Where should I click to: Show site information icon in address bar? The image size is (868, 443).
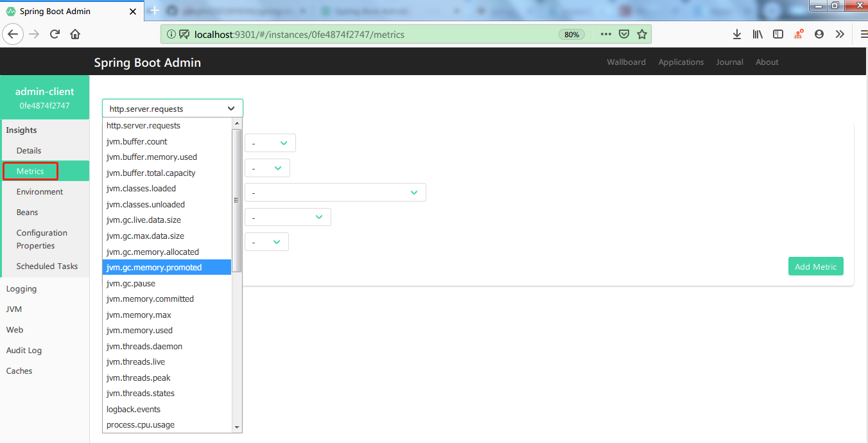coord(171,34)
